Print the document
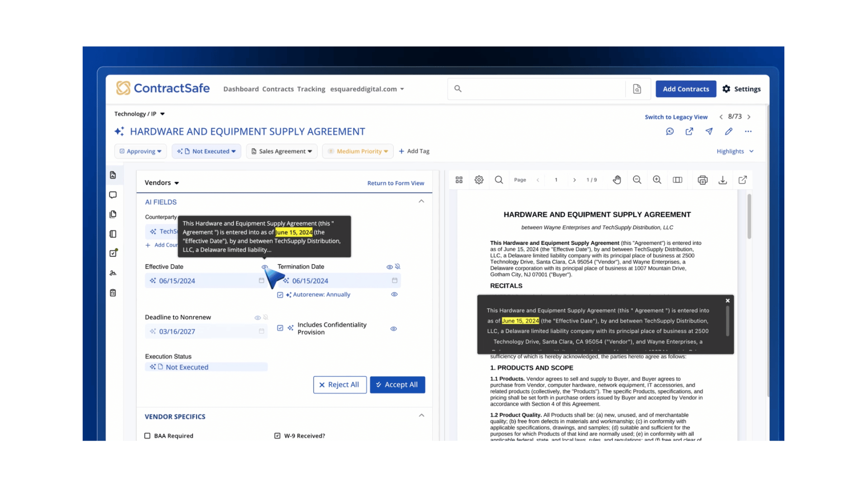 (x=703, y=180)
